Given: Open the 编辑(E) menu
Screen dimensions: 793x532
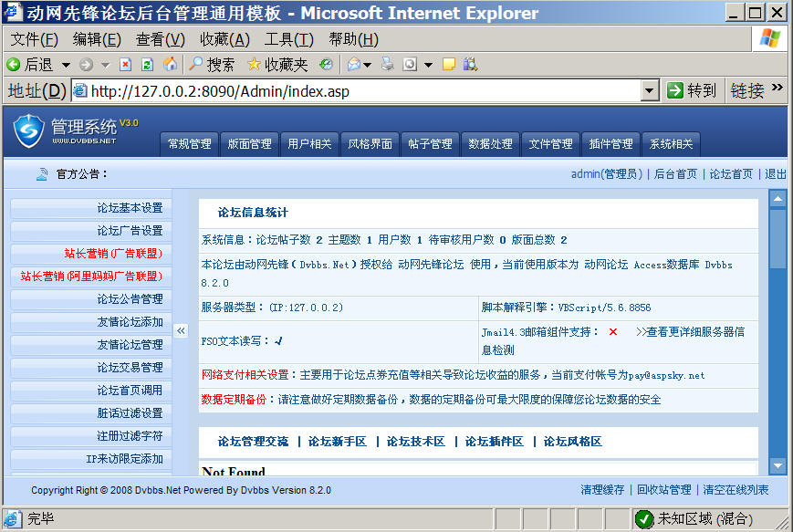Looking at the screenshot, I should point(97,39).
